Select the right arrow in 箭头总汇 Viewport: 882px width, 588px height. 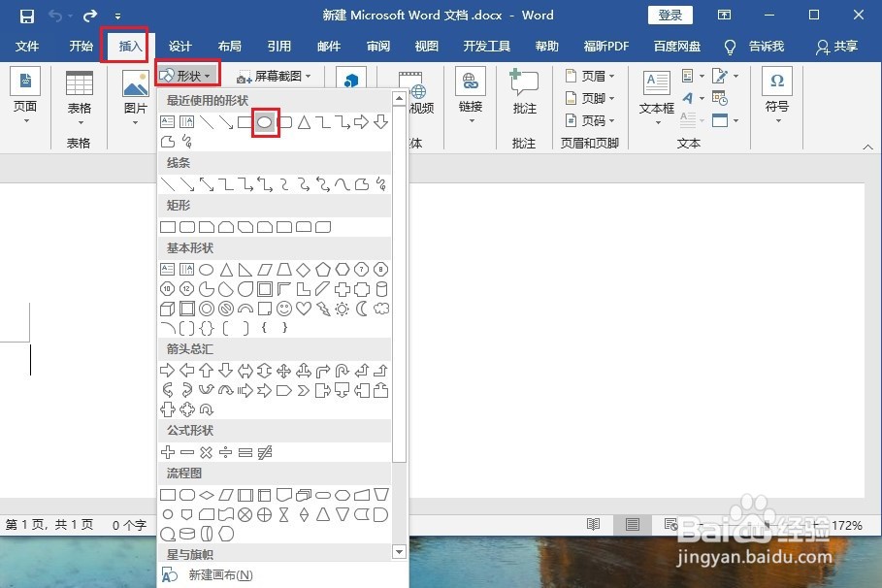point(166,370)
